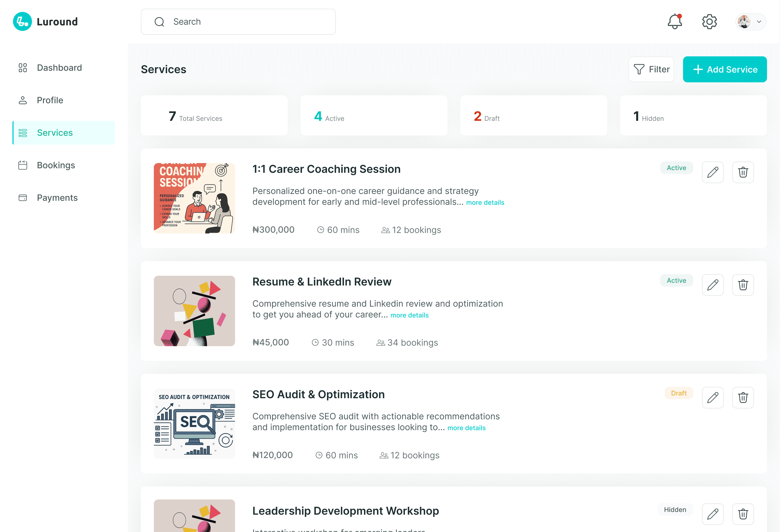The height and width of the screenshot is (532, 780).
Task: Navigate to Payments in sidebar
Action: click(57, 198)
